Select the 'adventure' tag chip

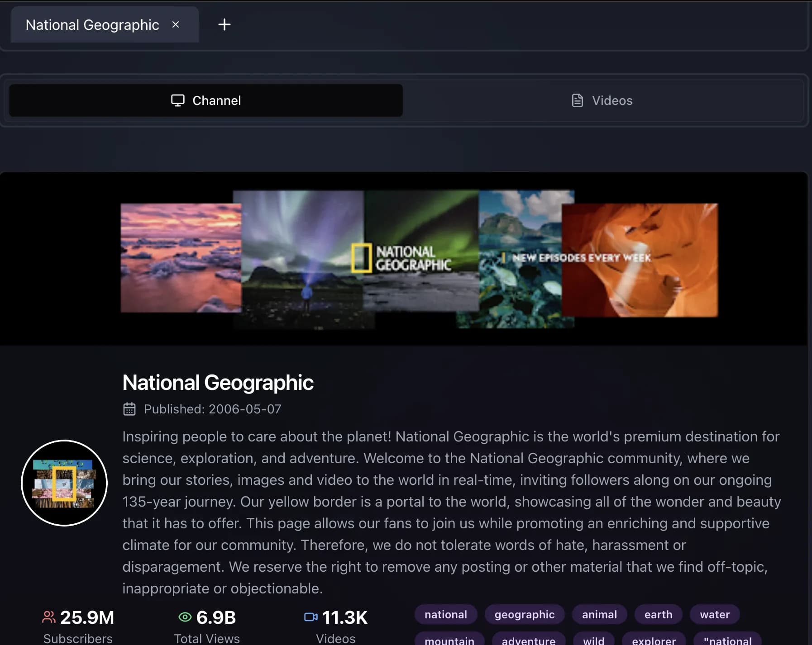pos(528,639)
